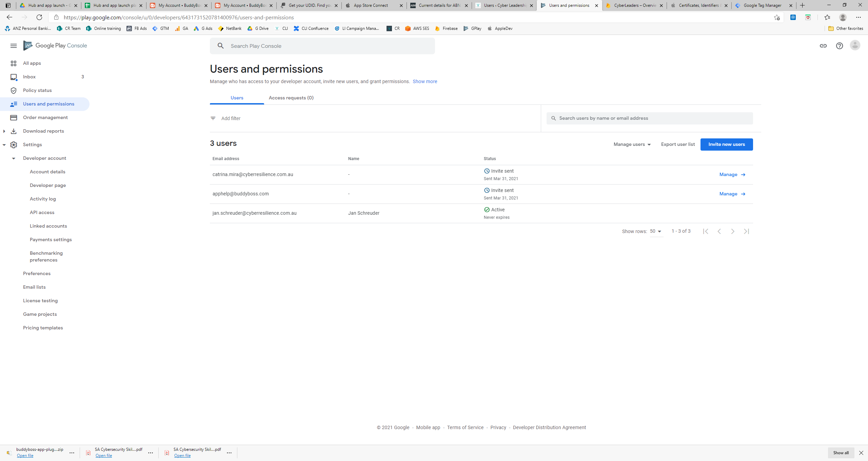Screen dimensions: 868x461
Task: Manage the apphelp@buddyboss.com user
Action: 732,194
